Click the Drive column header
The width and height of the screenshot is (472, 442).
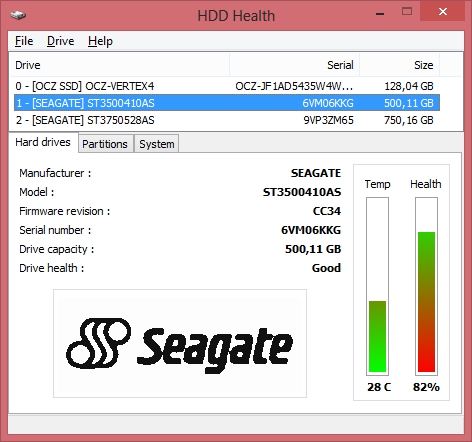[x=120, y=65]
